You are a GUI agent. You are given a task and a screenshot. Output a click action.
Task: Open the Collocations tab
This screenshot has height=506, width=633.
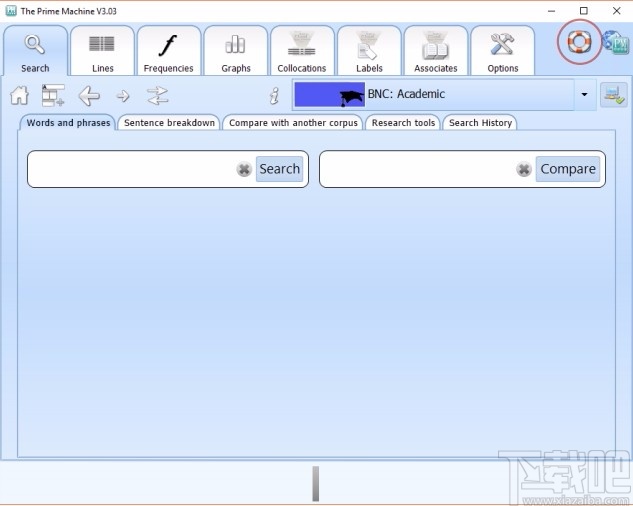(302, 50)
